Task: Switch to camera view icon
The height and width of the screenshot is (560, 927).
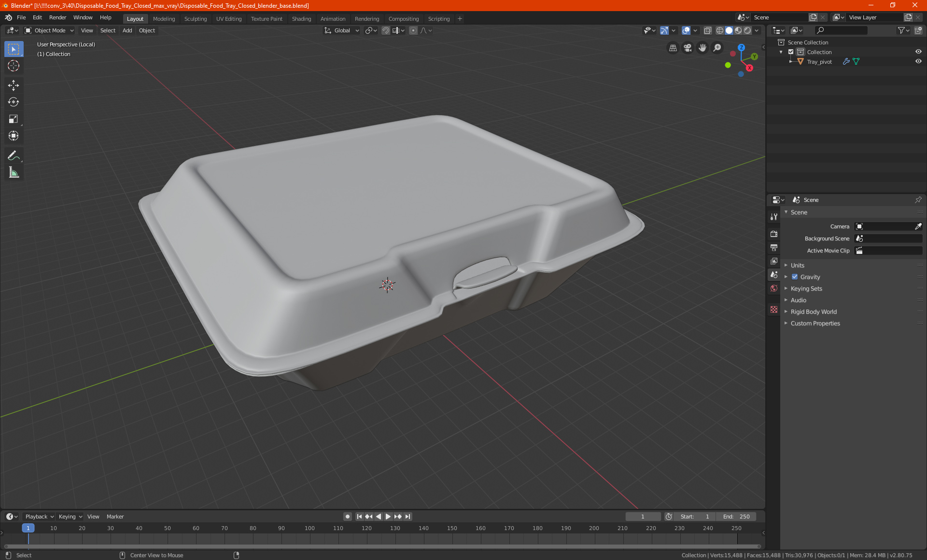Action: (688, 48)
